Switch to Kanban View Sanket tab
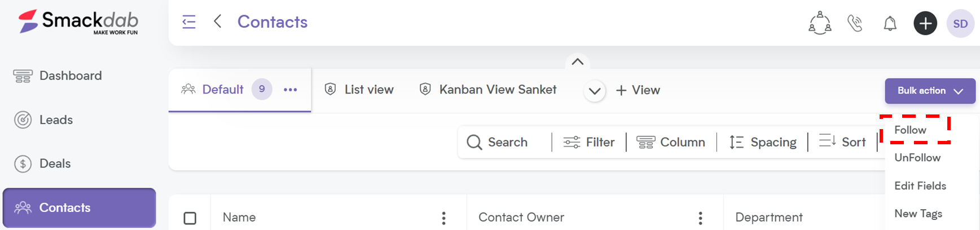This screenshot has width=980, height=230. tap(488, 90)
